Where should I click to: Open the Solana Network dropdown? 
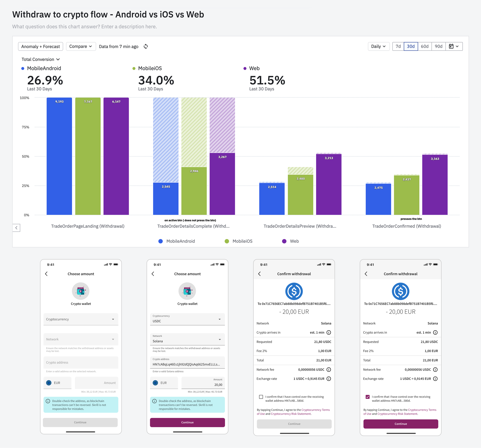[x=188, y=339]
